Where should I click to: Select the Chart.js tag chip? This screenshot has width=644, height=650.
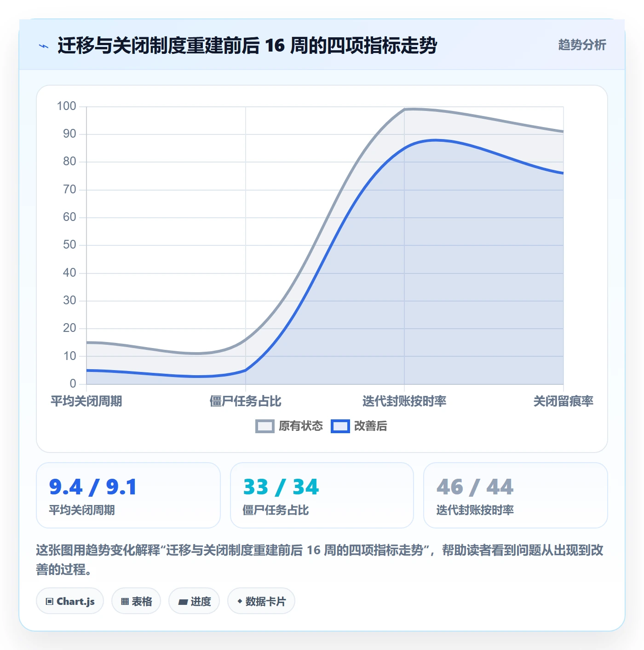(x=70, y=601)
